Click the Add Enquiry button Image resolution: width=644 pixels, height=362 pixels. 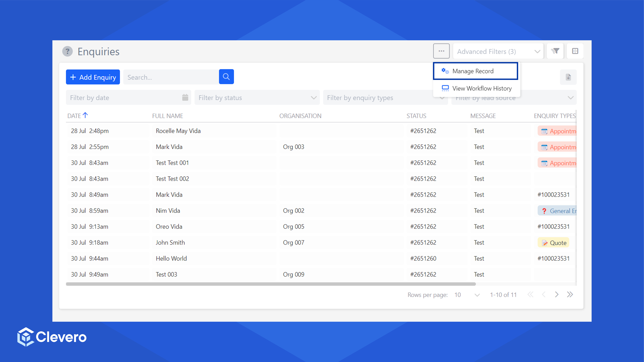93,77
